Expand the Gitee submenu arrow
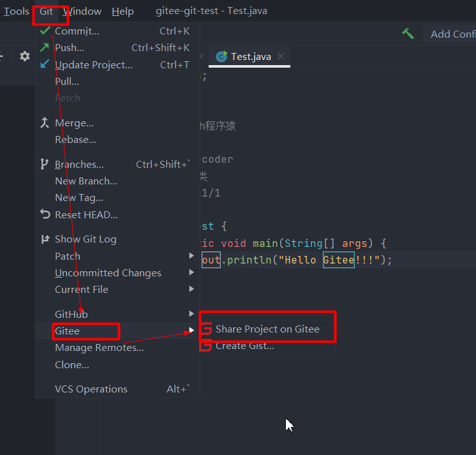Screen dimensions: 476x455 [x=191, y=331]
